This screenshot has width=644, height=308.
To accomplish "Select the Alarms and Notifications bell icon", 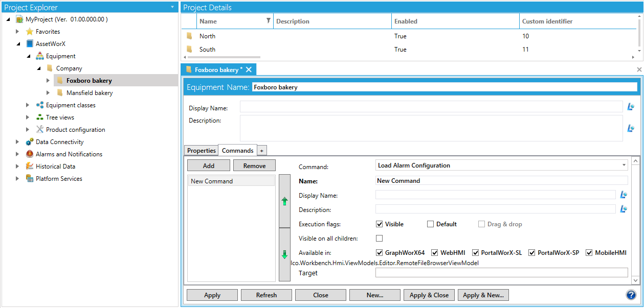I will (30, 154).
